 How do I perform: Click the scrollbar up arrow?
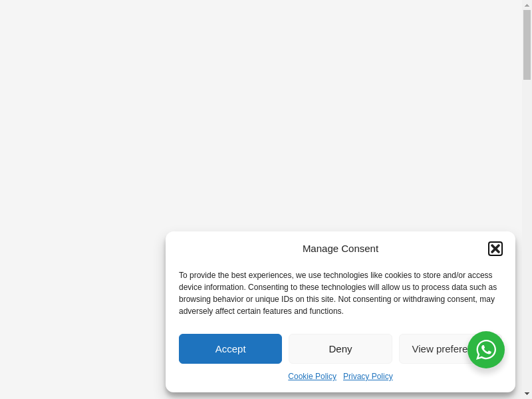point(527,5)
